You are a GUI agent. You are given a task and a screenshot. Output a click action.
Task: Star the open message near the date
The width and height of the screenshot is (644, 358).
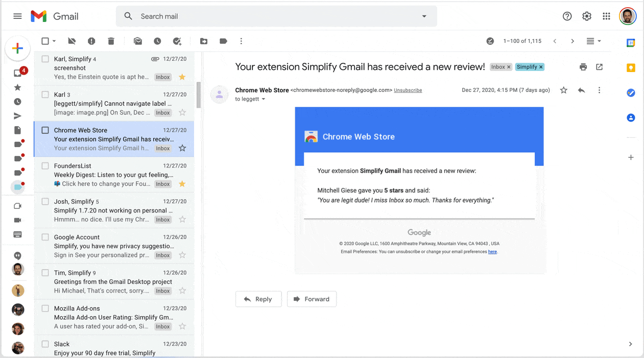point(563,90)
